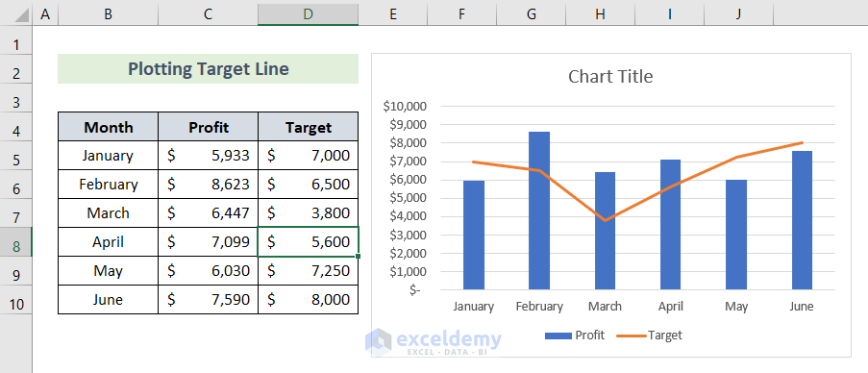868x373 pixels.
Task: Select column E header
Action: click(x=393, y=14)
